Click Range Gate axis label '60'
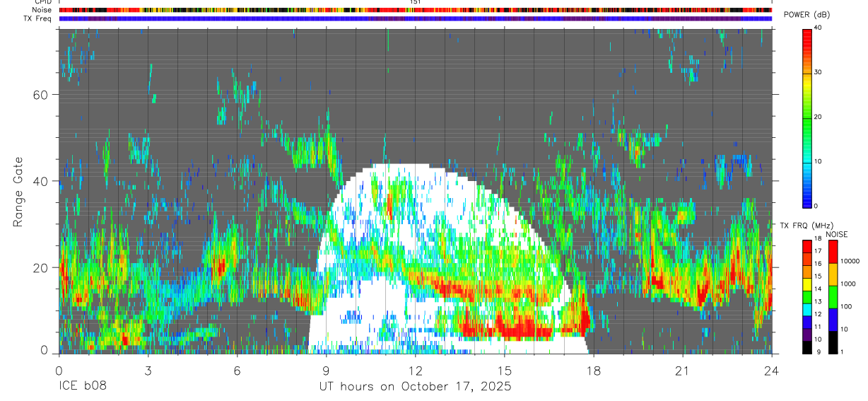Screen dimensions: 868x401 [x=39, y=95]
